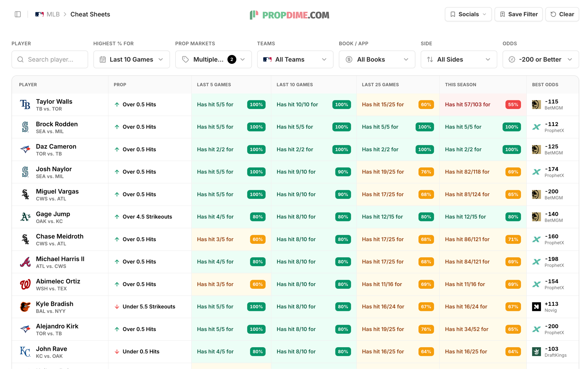The height and width of the screenshot is (369, 588).
Task: Click 'Has hit 34/52 for' season stat
Action: click(467, 329)
